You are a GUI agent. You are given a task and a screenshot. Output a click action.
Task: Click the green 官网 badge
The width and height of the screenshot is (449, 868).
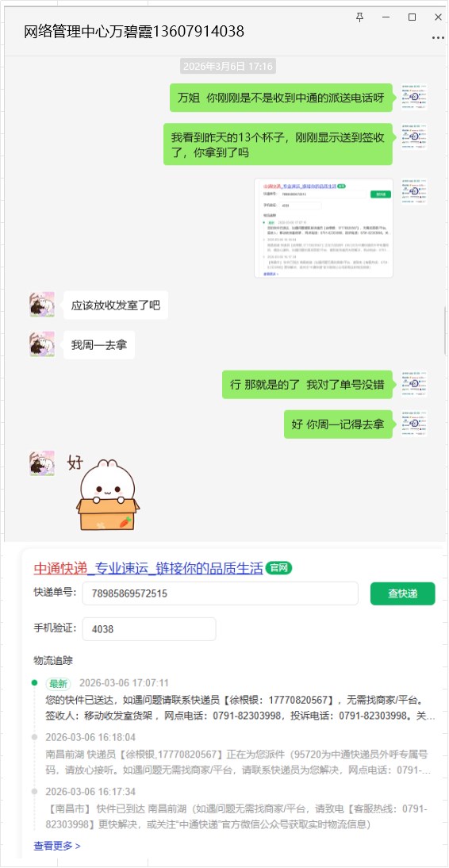(x=278, y=568)
